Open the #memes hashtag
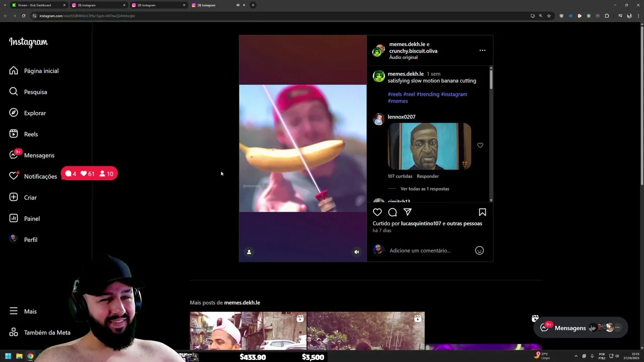The image size is (644, 362). point(397,101)
